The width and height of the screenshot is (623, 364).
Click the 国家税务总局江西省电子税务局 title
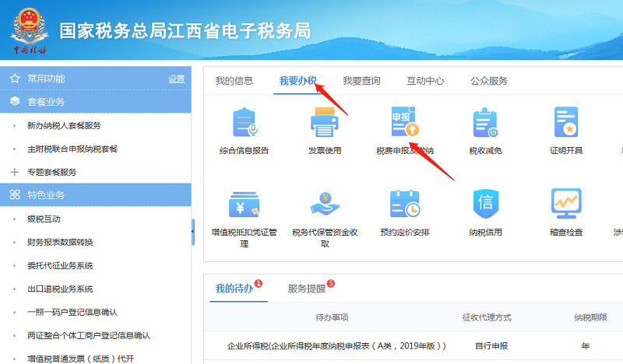coord(185,31)
